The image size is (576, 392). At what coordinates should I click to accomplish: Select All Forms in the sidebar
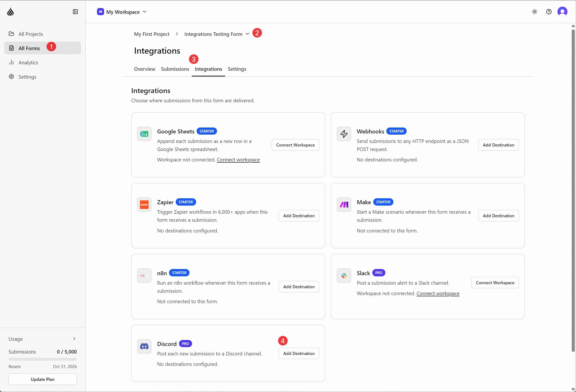(43, 48)
